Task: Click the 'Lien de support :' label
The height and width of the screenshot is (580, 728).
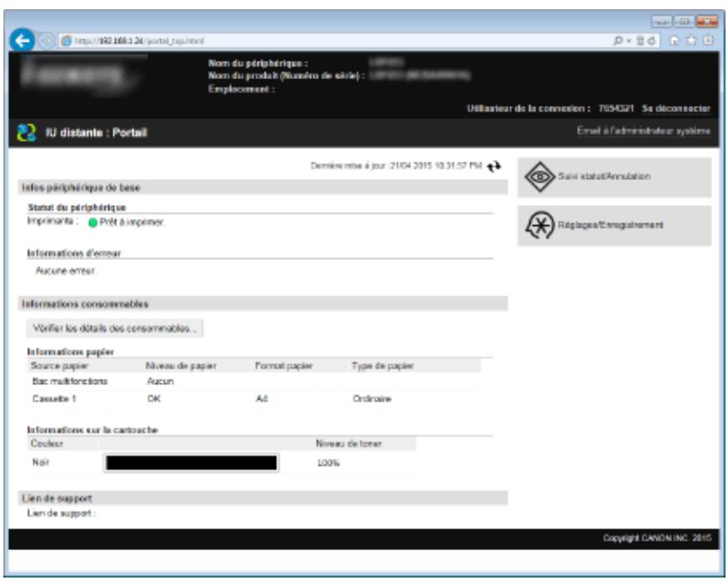Action: [x=61, y=513]
